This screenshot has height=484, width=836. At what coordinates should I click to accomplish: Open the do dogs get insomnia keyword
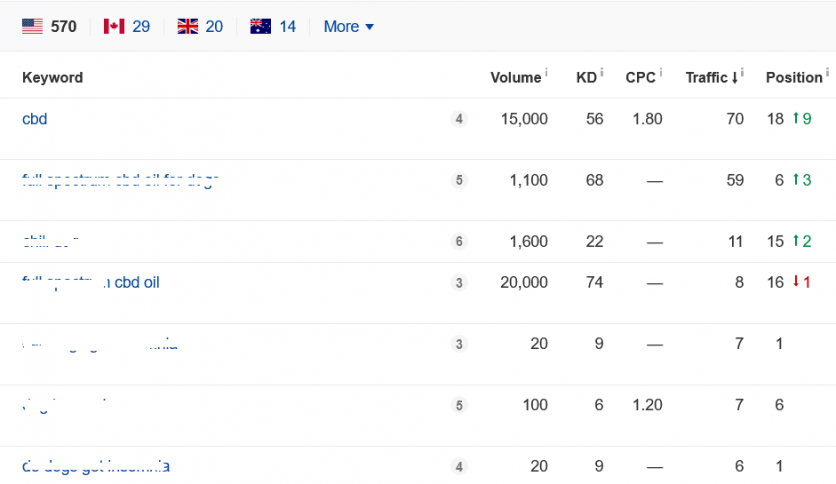coord(96,466)
